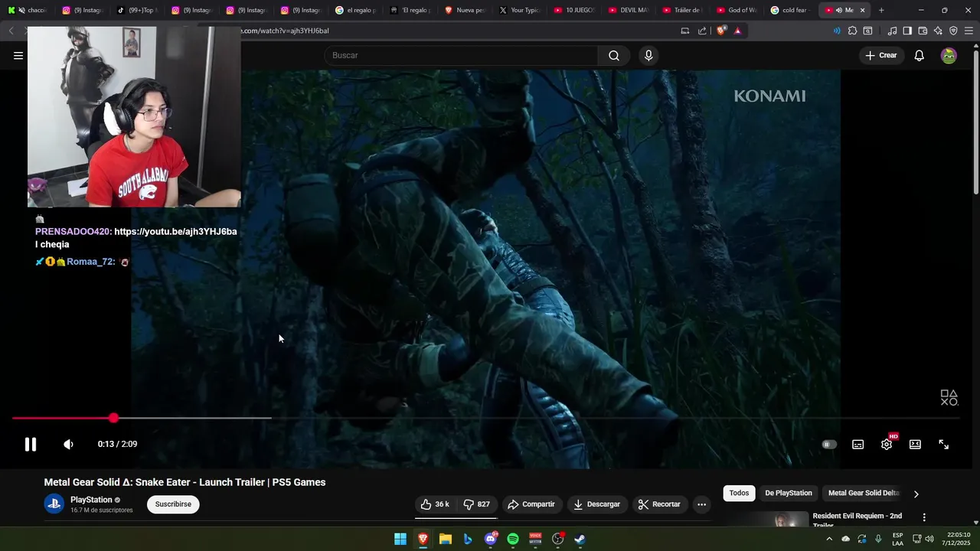Submit search with the magnifier icon
Image resolution: width=980 pixels, height=551 pixels.
tap(614, 55)
